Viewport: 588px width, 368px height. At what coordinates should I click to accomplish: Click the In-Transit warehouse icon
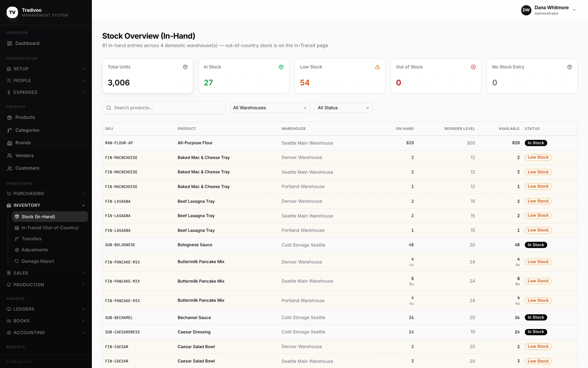coord(17,228)
